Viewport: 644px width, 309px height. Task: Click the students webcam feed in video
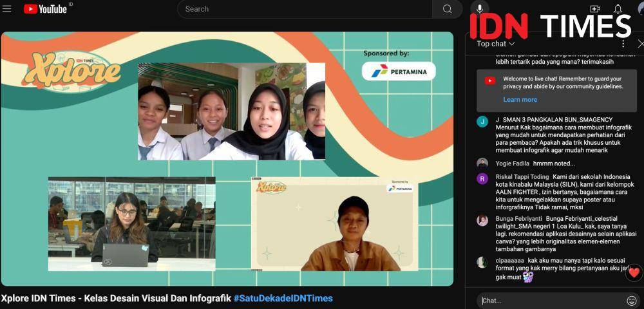[x=231, y=111]
